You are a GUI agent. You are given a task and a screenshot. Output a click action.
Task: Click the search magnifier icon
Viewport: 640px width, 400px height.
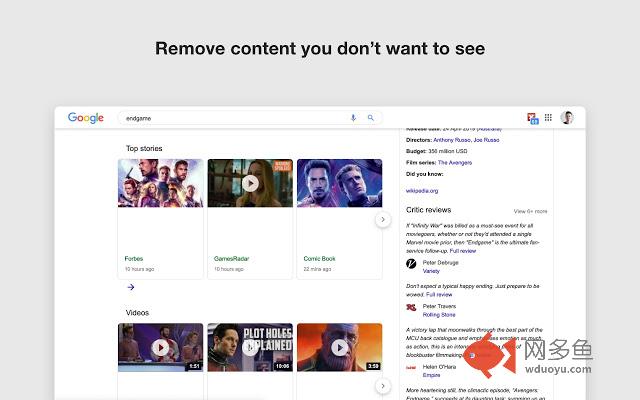coord(371,118)
